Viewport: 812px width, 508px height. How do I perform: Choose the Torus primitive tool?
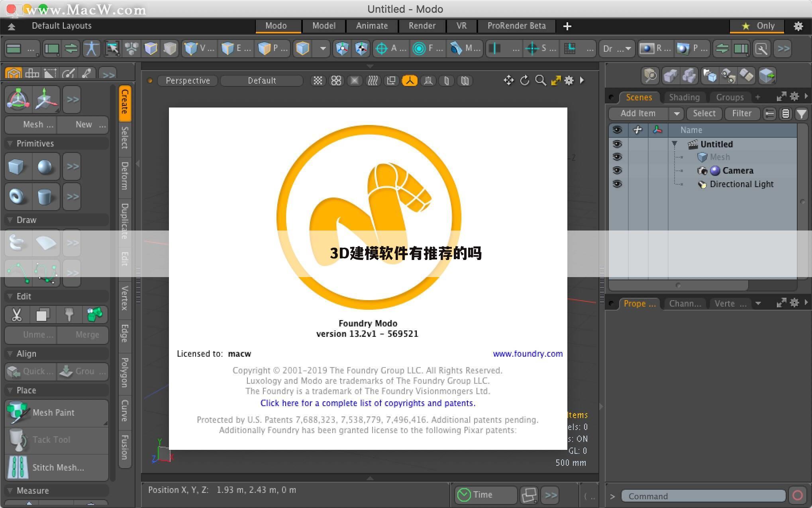pos(17,197)
